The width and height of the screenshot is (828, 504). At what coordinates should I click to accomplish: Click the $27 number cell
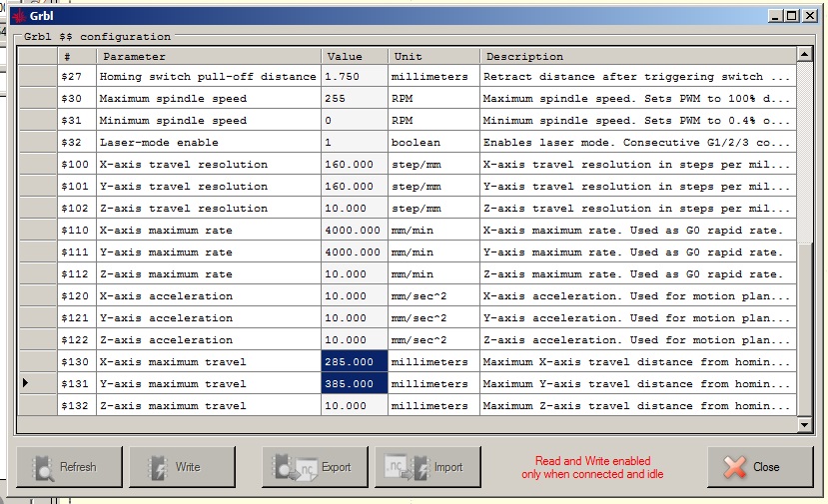pos(77,77)
